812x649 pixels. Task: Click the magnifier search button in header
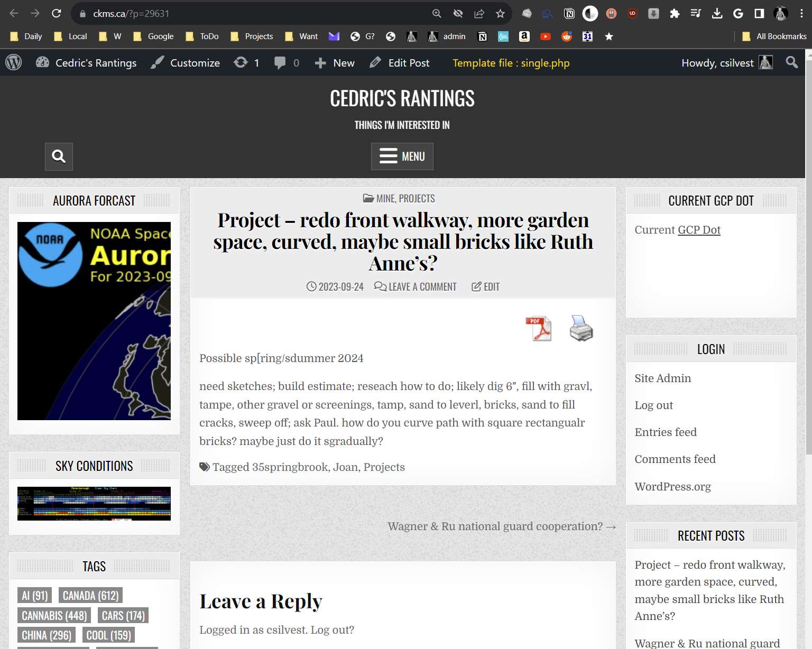[x=59, y=156]
